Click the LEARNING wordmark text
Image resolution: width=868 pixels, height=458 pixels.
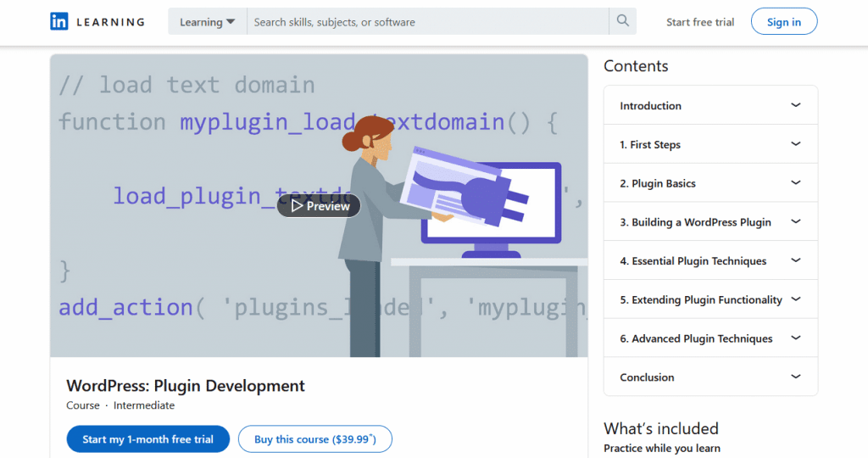pyautogui.click(x=111, y=22)
